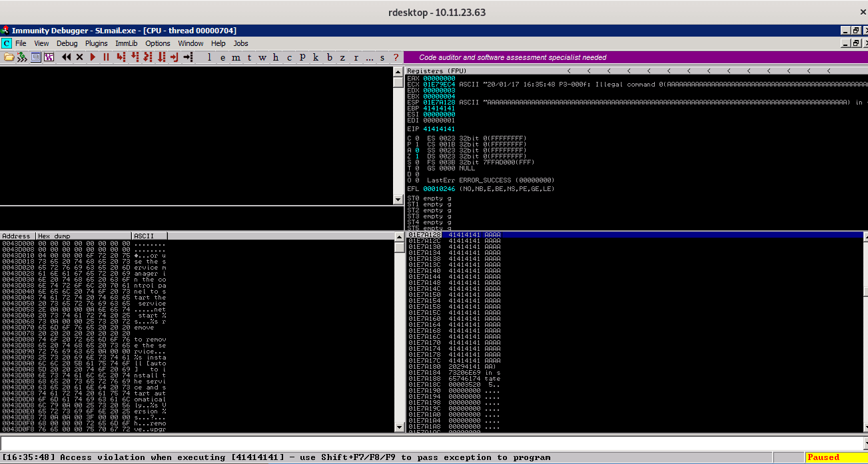This screenshot has height=464, width=868.
Task: Show hardware breakpoints with 'z' button
Action: (342, 57)
